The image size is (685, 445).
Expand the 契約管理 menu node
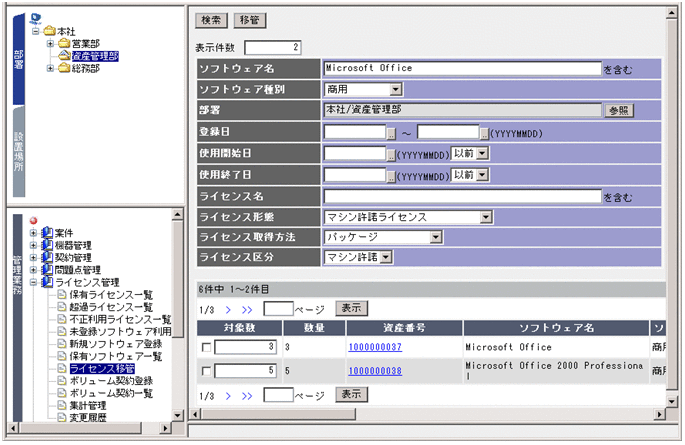pos(33,257)
